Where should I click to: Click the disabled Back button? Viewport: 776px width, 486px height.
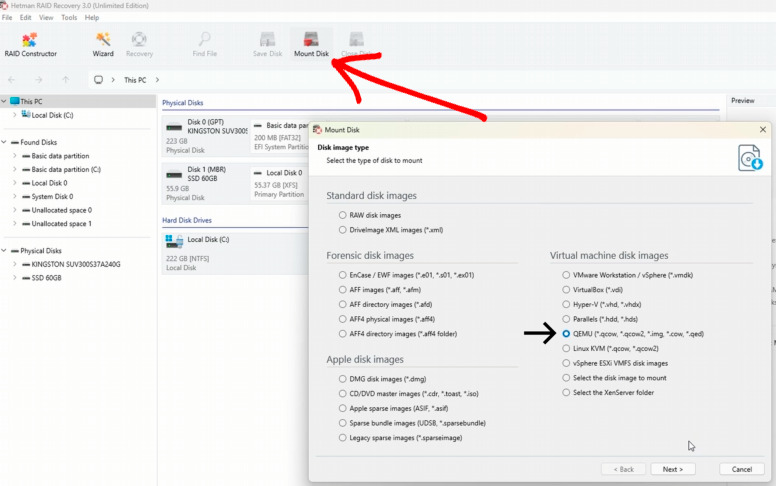624,469
